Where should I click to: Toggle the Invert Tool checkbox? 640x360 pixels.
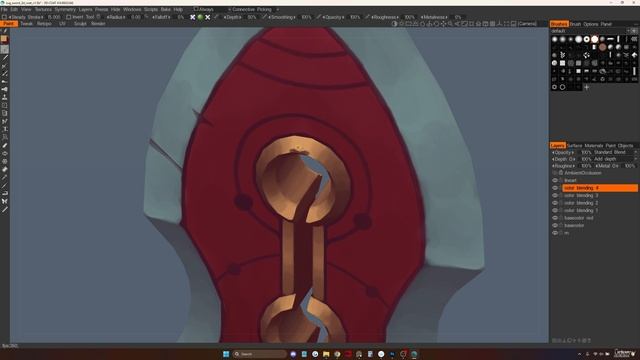tap(69, 17)
